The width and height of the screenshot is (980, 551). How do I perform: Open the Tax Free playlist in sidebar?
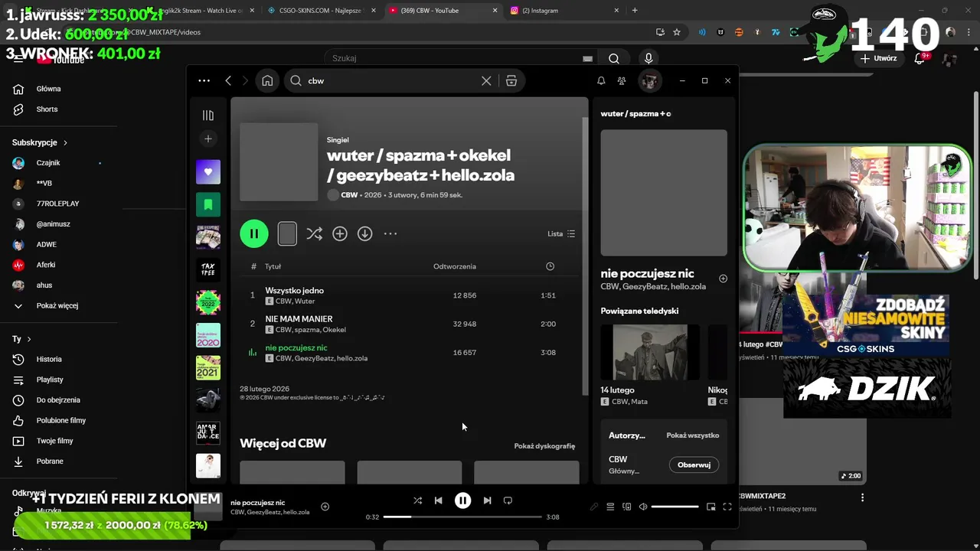coord(207,269)
